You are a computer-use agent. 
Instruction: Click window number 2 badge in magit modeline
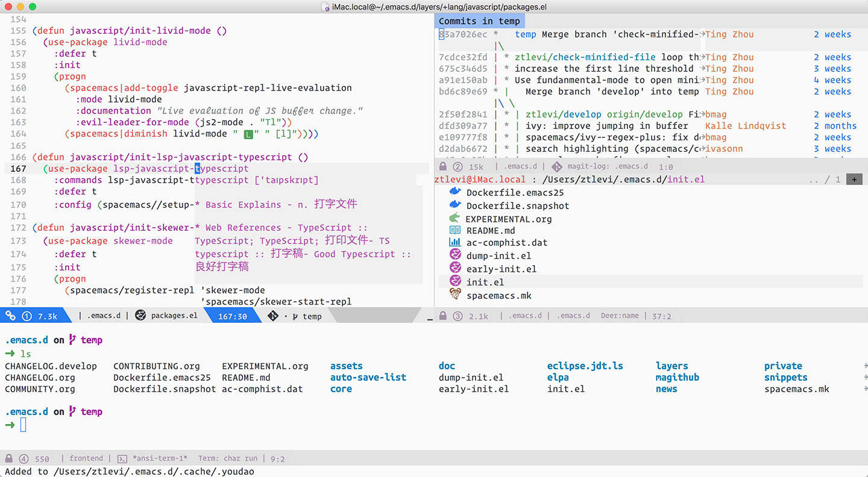(x=458, y=166)
